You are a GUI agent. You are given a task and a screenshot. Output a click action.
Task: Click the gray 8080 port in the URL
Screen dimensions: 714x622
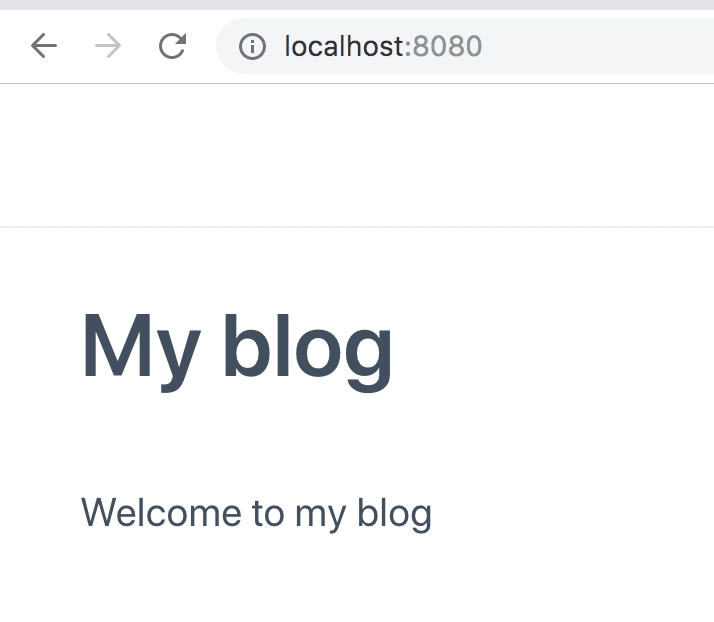point(447,46)
